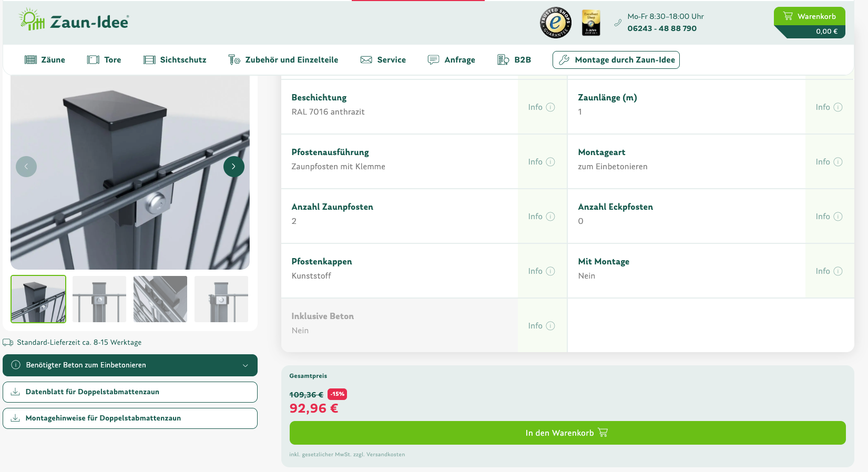Go to previous product image with left arrow
868x472 pixels.
click(x=26, y=167)
